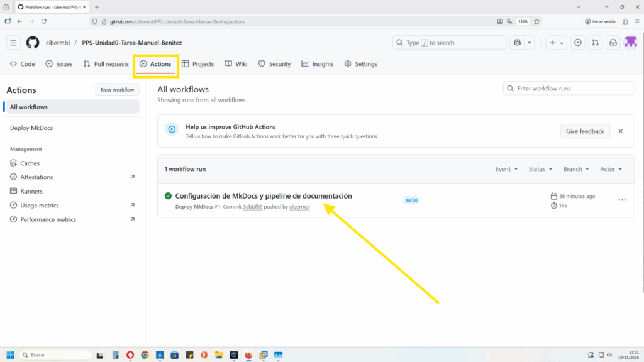Open the Actor filter dropdown
The height and width of the screenshot is (362, 644).
[x=611, y=169]
